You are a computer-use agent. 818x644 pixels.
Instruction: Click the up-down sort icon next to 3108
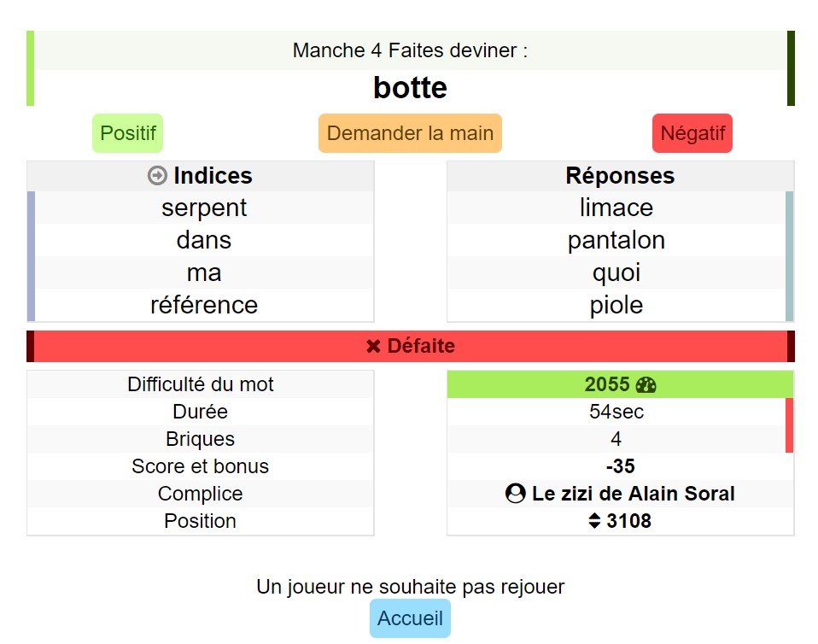[595, 521]
